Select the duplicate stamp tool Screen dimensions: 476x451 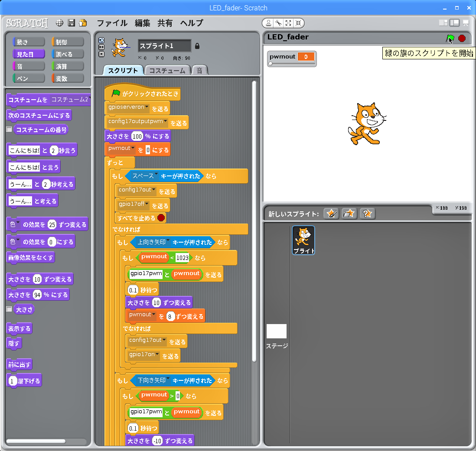[269, 23]
